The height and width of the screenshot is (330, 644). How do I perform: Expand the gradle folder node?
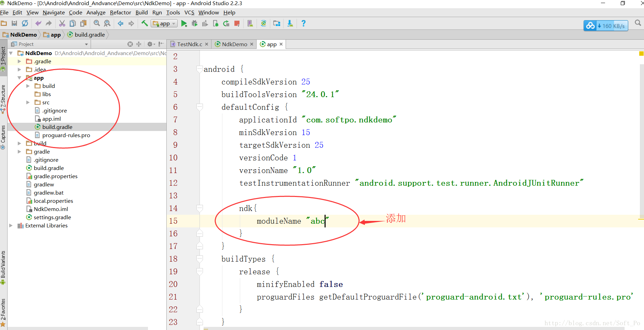point(19,152)
